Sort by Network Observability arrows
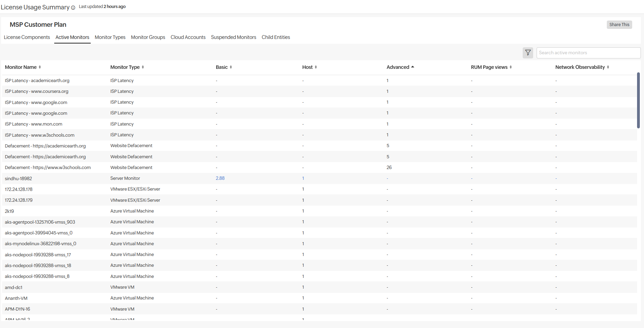This screenshot has width=644, height=328. [x=608, y=67]
